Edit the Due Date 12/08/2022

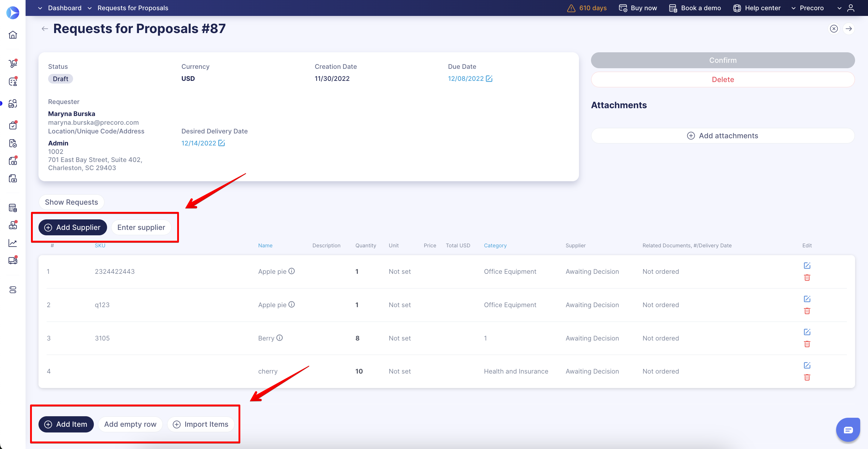click(489, 78)
